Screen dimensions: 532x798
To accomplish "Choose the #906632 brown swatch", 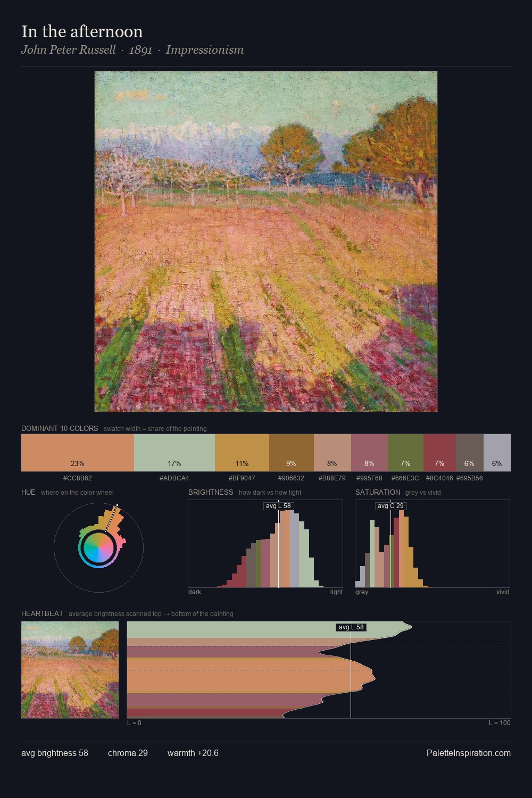I will (x=292, y=453).
